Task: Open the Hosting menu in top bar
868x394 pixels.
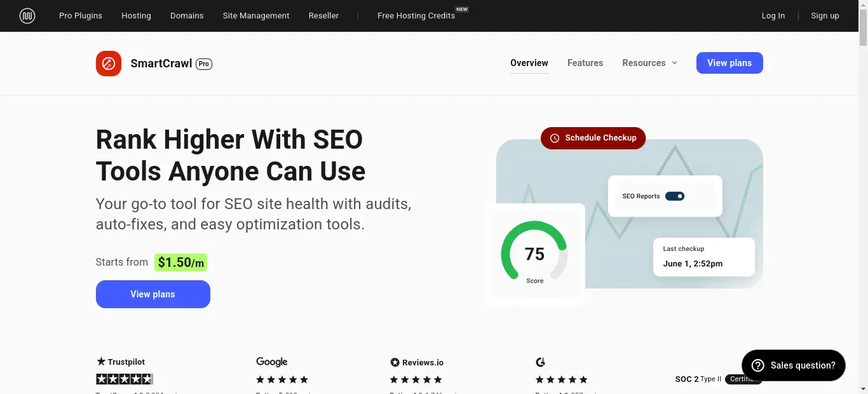Action: click(136, 16)
